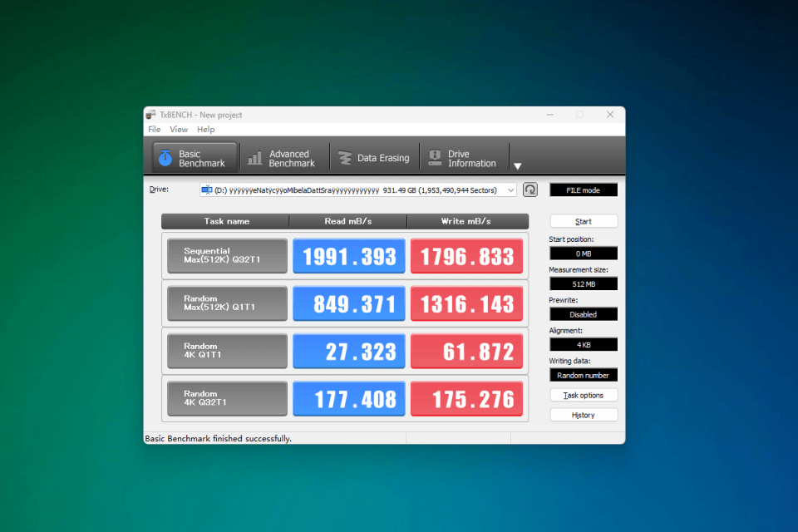Select the Alignment 4 KB field
Viewport: 798px width, 532px height.
[584, 345]
